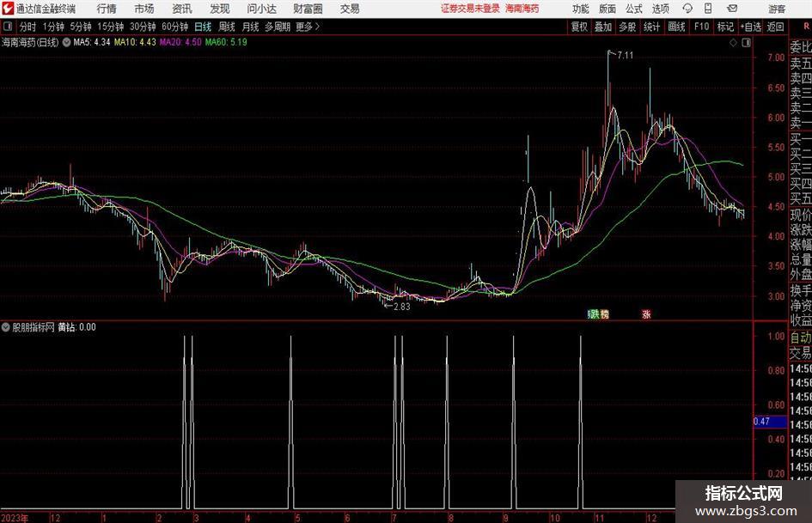Toggle the left panel icon beside 分时
Viewport: 812px width, 523px height.
click(8, 27)
